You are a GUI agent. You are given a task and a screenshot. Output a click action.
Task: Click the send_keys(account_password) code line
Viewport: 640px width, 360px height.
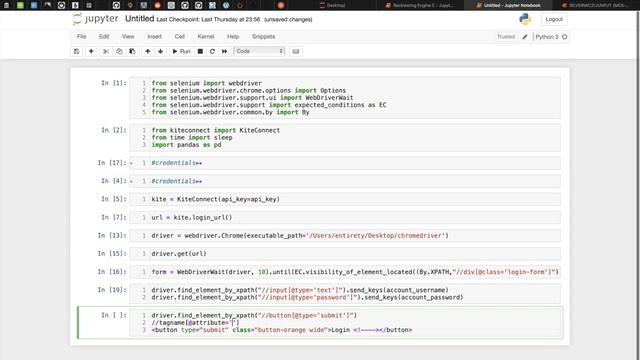(307, 298)
